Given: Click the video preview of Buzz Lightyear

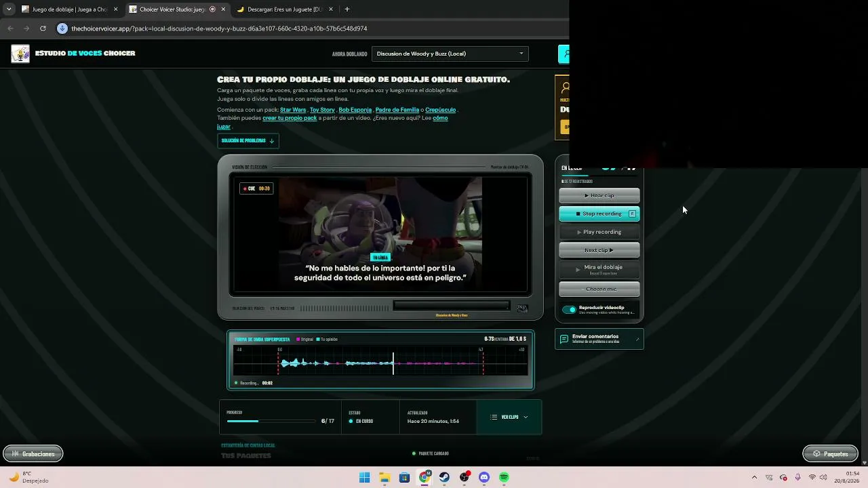Looking at the screenshot, I should coord(380,235).
